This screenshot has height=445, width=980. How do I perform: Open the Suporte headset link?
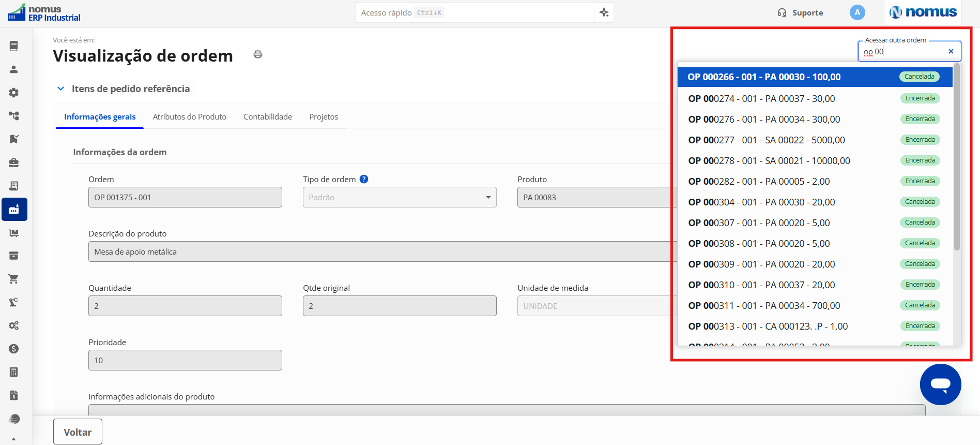point(800,13)
